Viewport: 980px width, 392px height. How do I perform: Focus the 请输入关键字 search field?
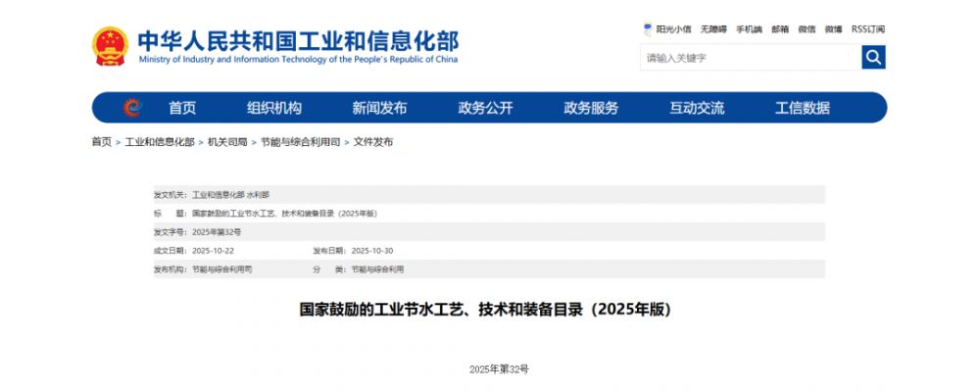[x=750, y=58]
